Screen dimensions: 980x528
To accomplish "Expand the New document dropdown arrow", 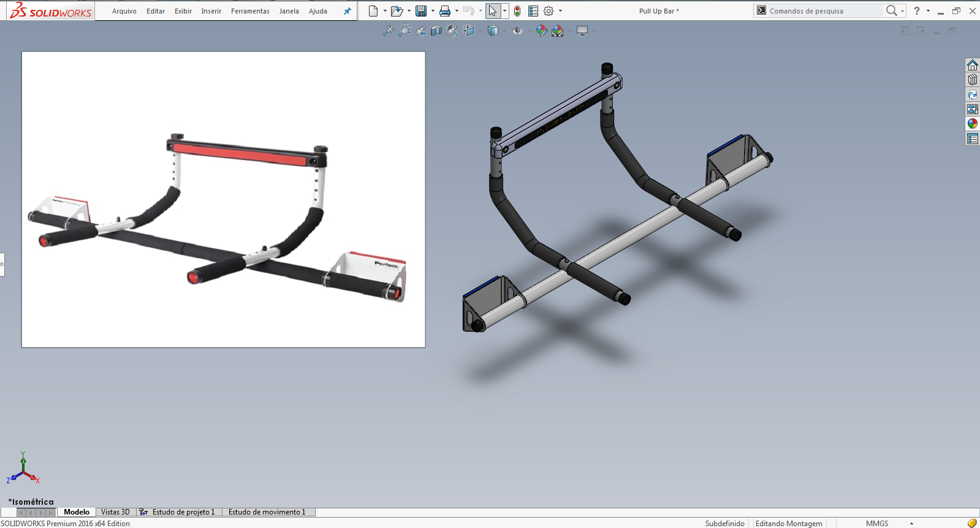I will pos(385,11).
